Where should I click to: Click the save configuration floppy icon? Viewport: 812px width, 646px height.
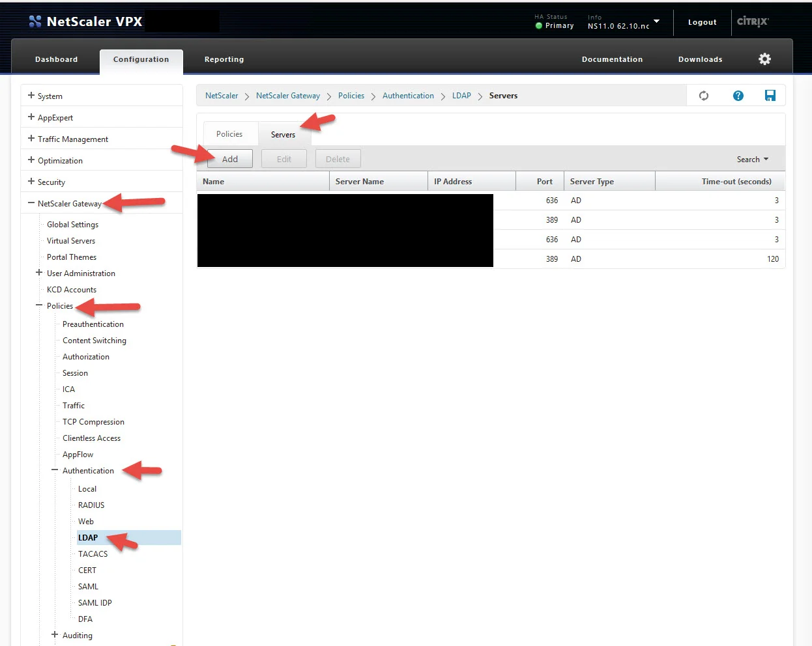click(770, 96)
